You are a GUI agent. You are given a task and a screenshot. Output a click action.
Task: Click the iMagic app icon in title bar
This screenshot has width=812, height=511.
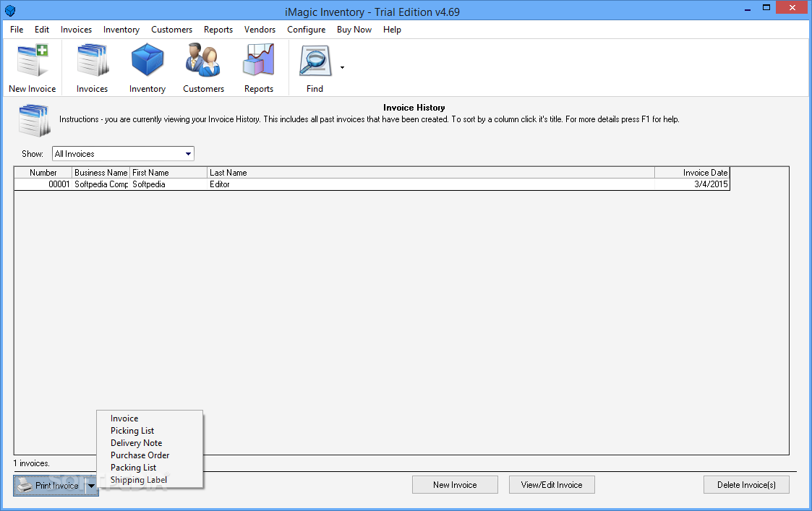tap(10, 11)
